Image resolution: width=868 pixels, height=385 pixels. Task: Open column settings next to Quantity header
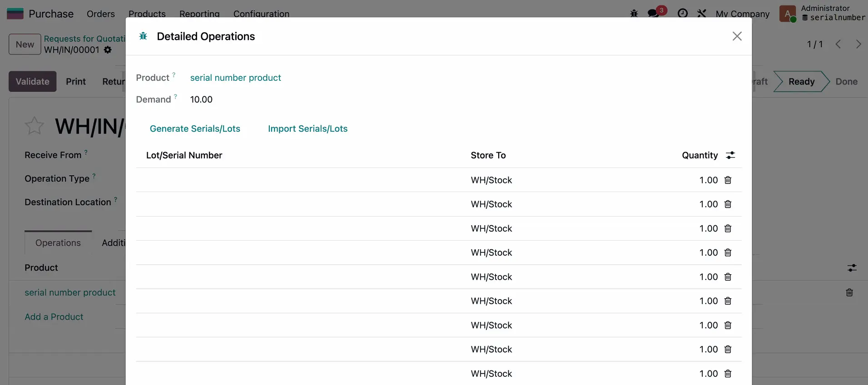coord(730,155)
